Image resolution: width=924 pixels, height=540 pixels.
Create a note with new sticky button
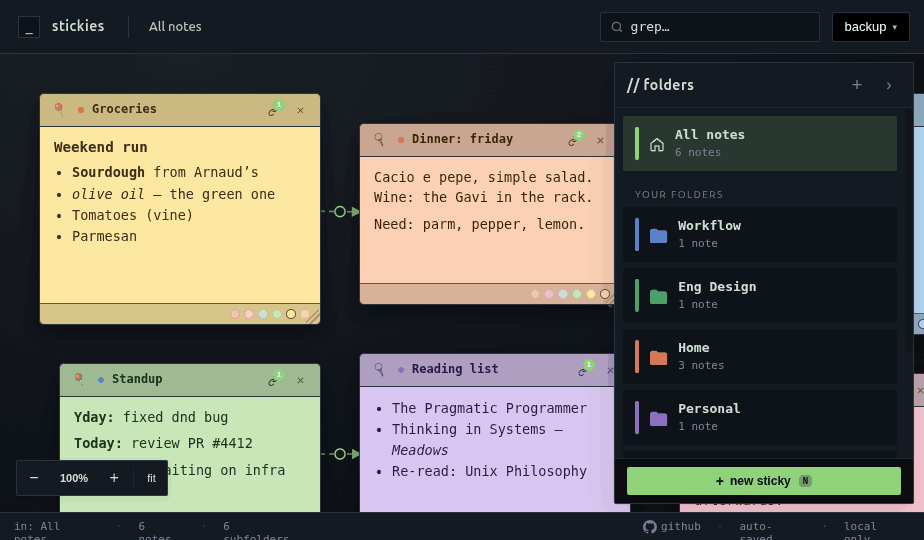[764, 481]
